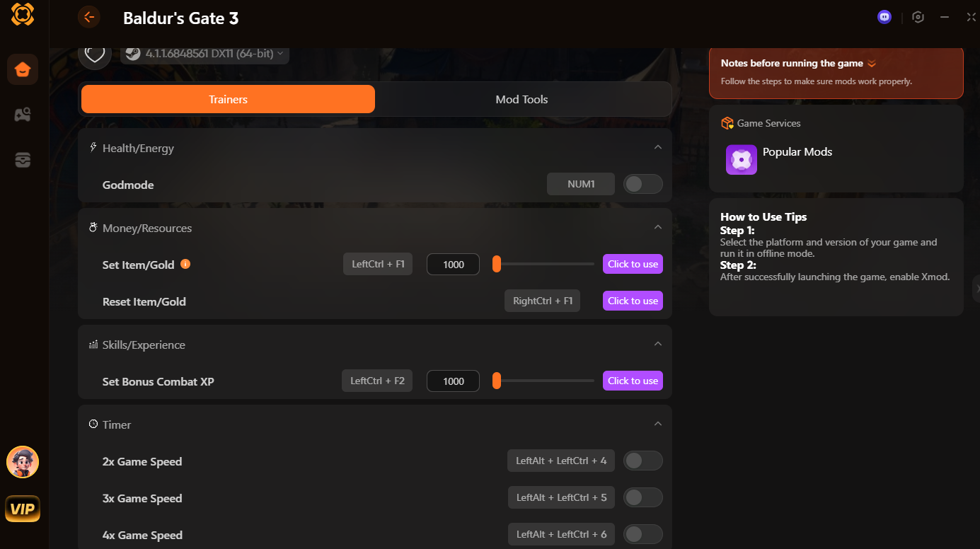This screenshot has width=980, height=549.
Task: Minimize the Xmod window
Action: (944, 17)
